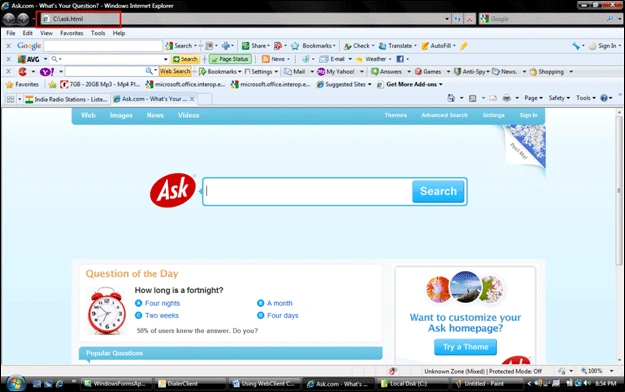Click Yahoo toolbar Web Search button

click(x=175, y=71)
